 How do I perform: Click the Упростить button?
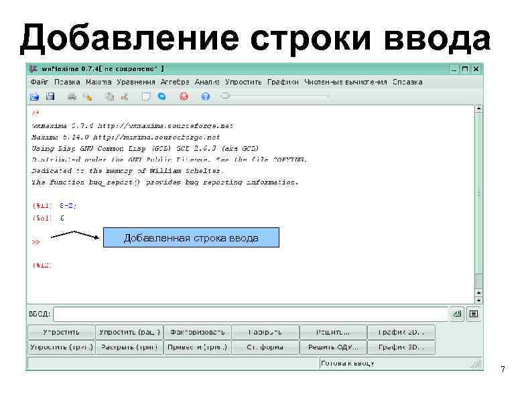(62, 332)
